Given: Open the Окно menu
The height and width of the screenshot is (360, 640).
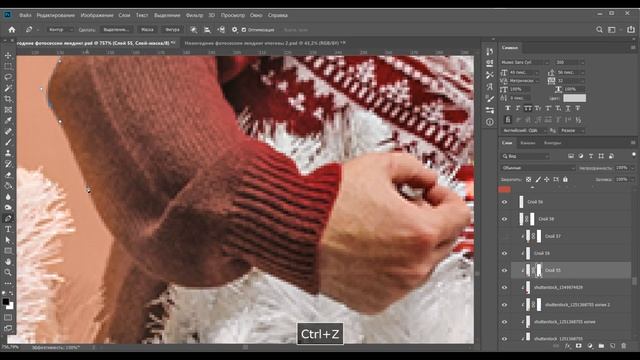Looking at the screenshot, I should click(x=256, y=15).
